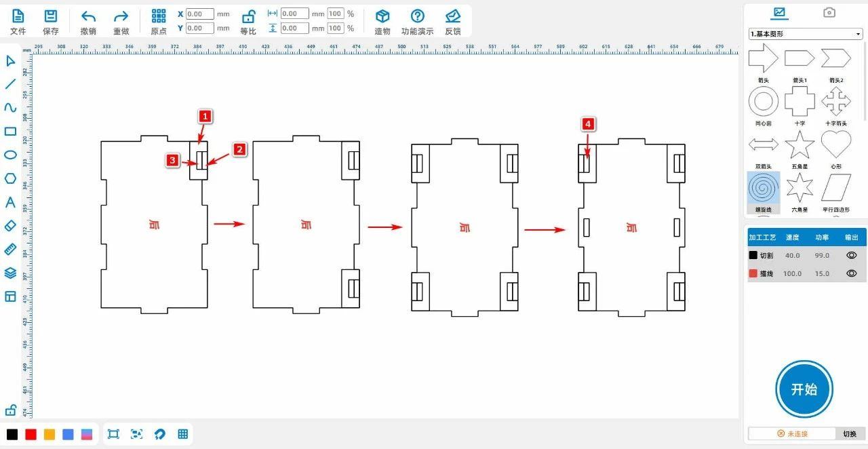Click the magnet snap icon
The image size is (868, 449).
[160, 434]
